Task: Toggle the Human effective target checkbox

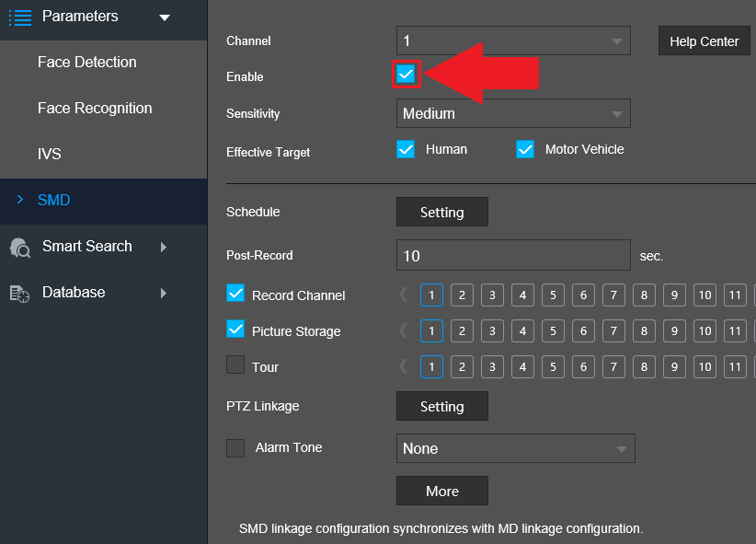Action: pyautogui.click(x=406, y=149)
